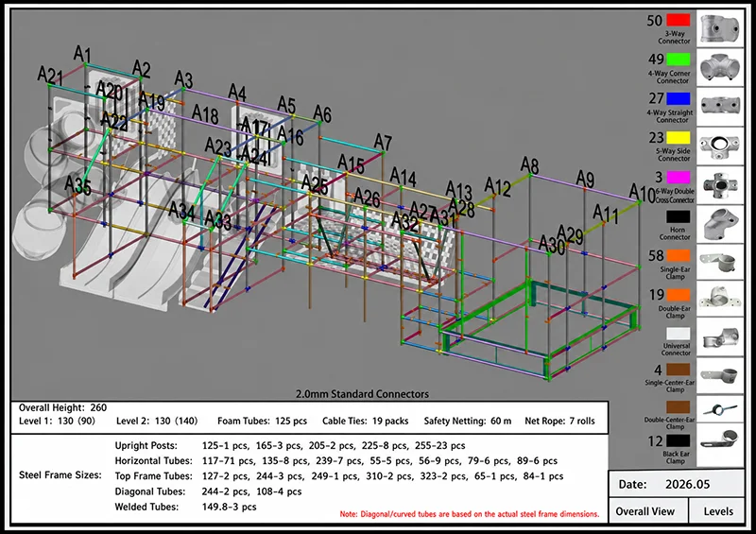Screen dimensions: 756x534
Task: Click node label A11 on the frame
Action: [606, 214]
